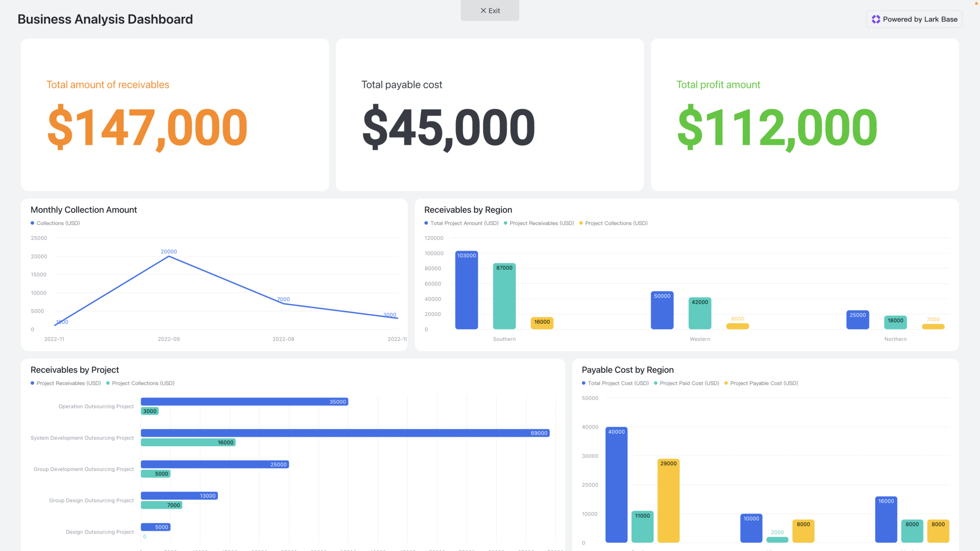Select the 35000 Operation Outsourcing Project bar
The image size is (980, 551).
244,401
